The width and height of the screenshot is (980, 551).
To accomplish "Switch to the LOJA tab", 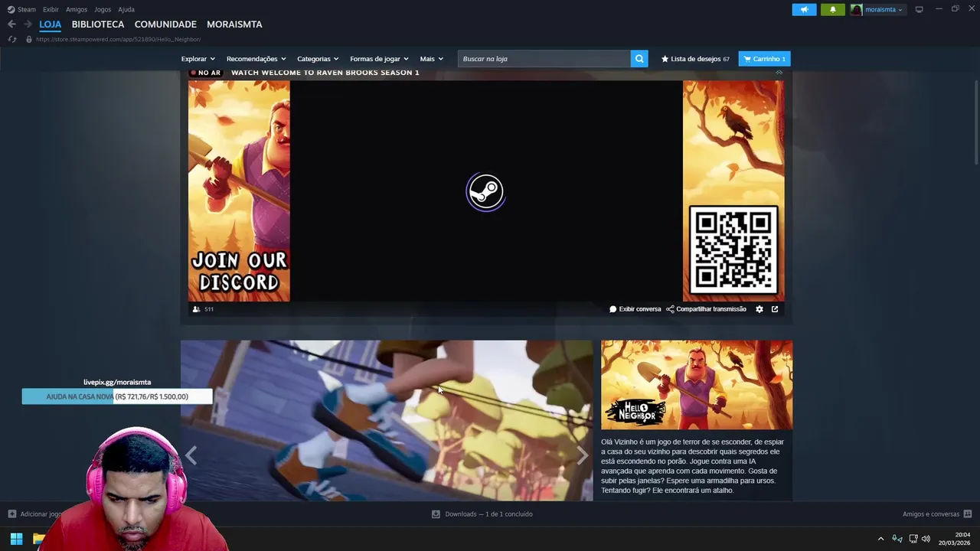I will click(51, 24).
